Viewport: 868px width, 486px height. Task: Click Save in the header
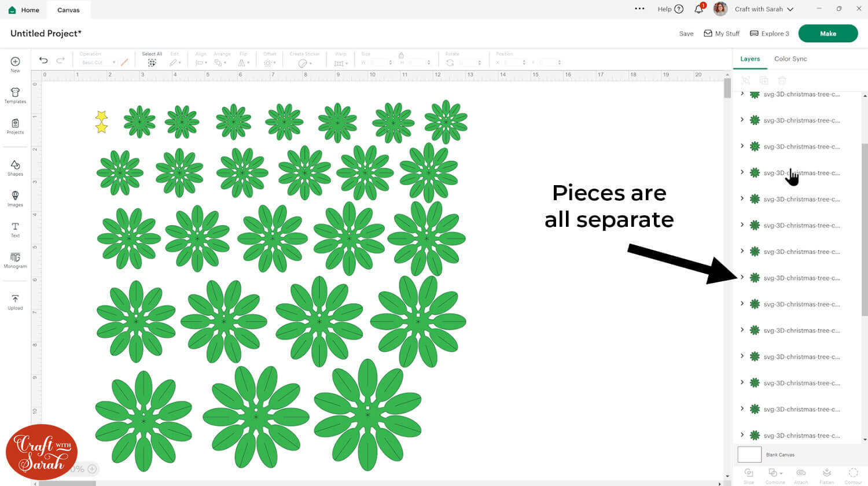click(x=686, y=34)
